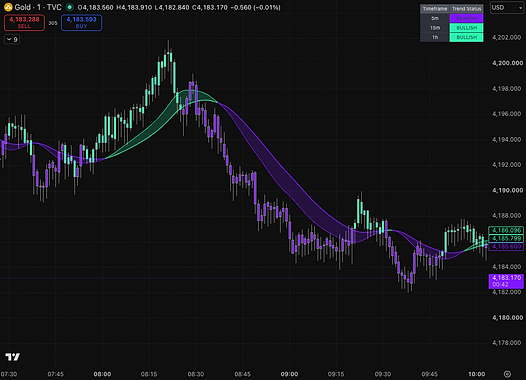Click the green 4,186.096 price tag

click(506, 230)
